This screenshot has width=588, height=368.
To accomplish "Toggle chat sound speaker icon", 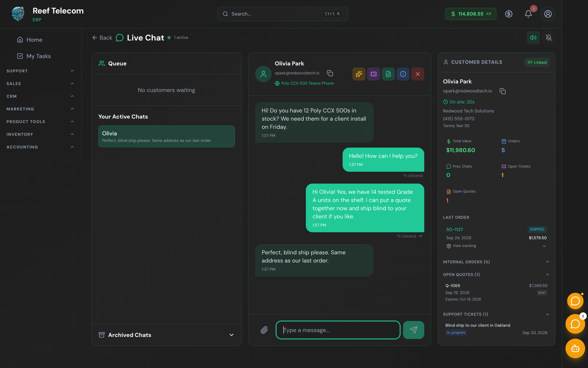I will pyautogui.click(x=533, y=37).
